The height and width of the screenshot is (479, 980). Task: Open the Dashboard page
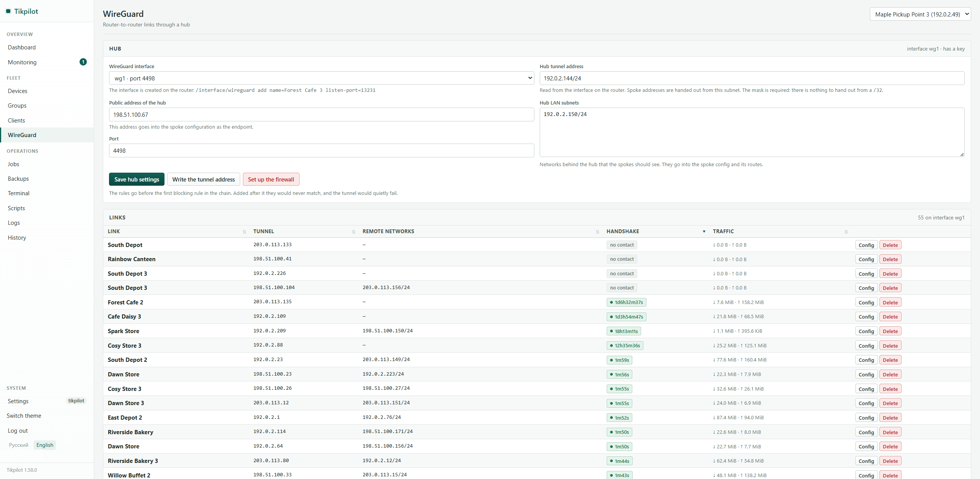(47, 47)
